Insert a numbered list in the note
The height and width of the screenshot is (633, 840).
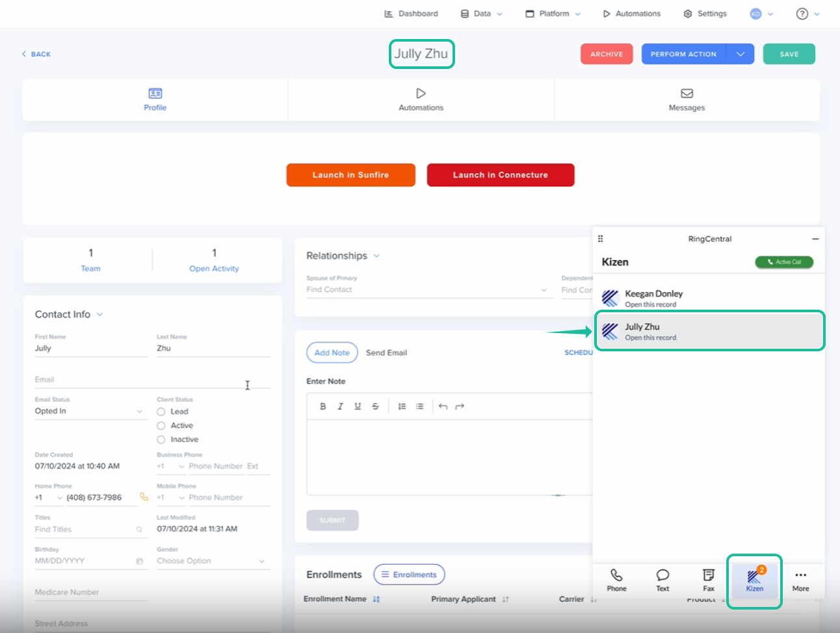point(402,407)
